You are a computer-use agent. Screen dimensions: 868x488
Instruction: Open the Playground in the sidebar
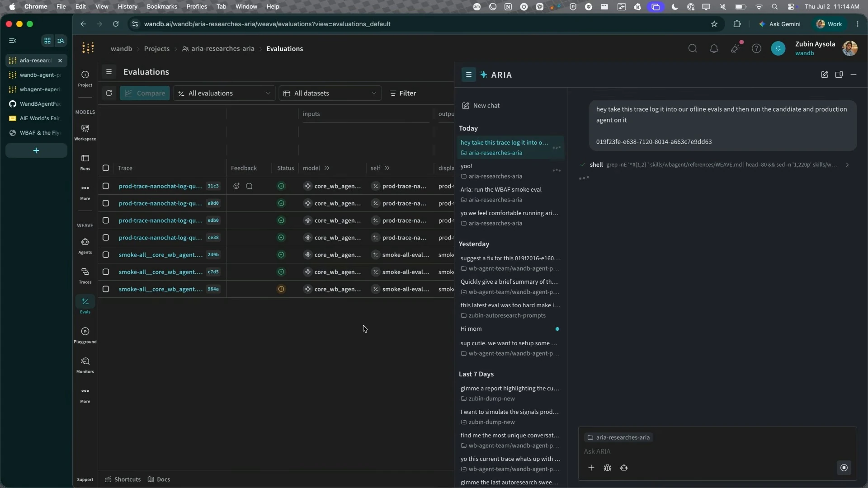pos(85,335)
